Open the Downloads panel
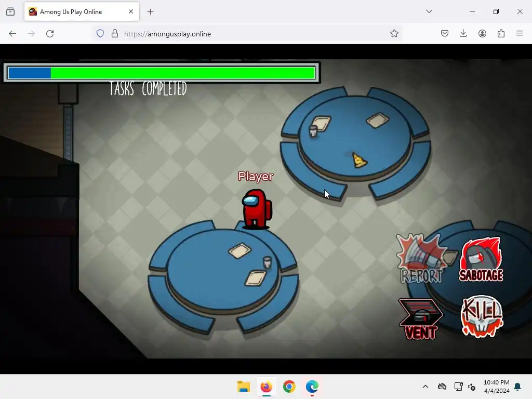Viewport: 532px width, 399px height. (463, 33)
